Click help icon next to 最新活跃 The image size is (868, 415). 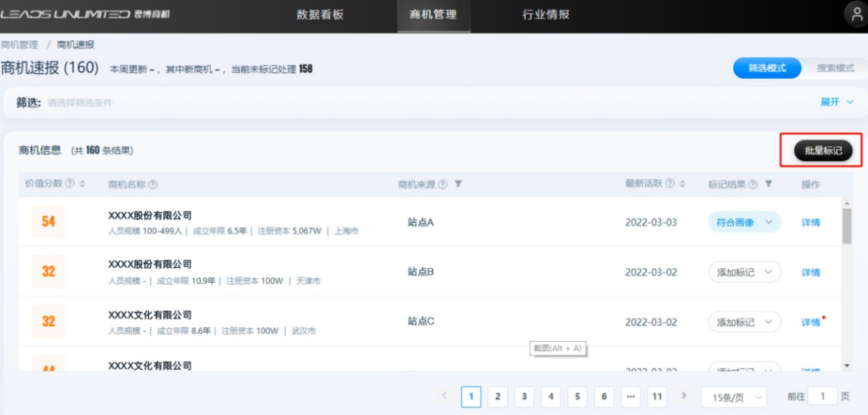(669, 184)
